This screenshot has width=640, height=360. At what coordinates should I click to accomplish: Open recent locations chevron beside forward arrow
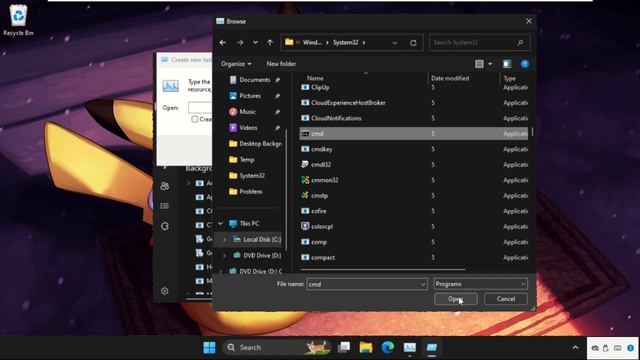255,42
